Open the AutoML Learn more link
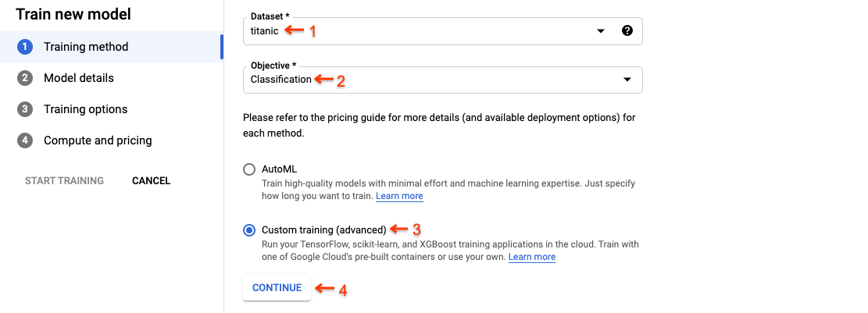Image resolution: width=868 pixels, height=313 pixels. 399,196
